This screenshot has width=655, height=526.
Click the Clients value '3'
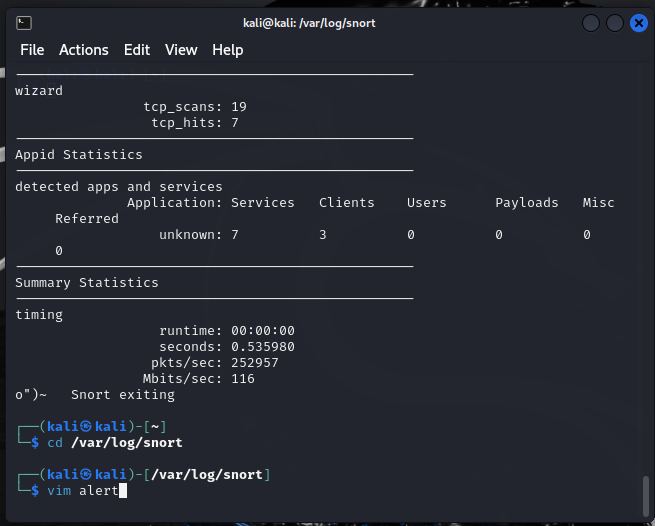[323, 235]
